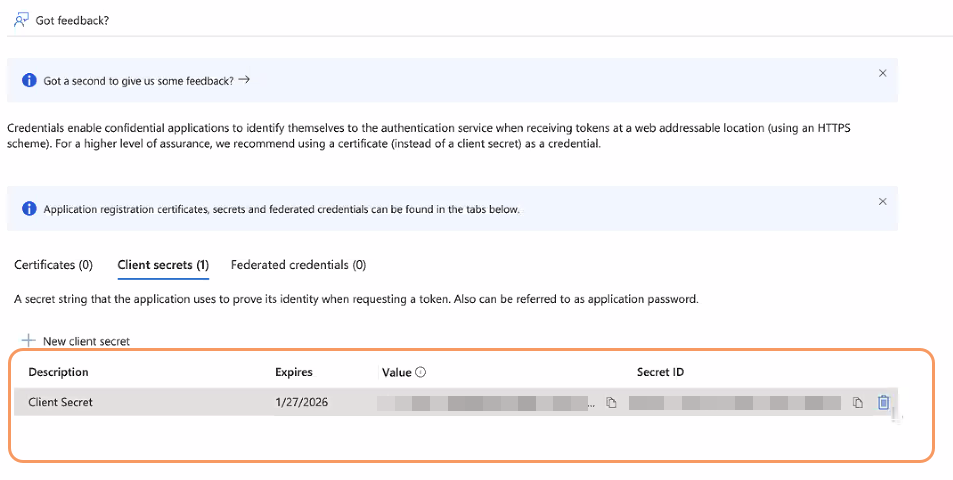Switch to the Certificates (0) tab
This screenshot has width=953, height=480.
coord(53,265)
